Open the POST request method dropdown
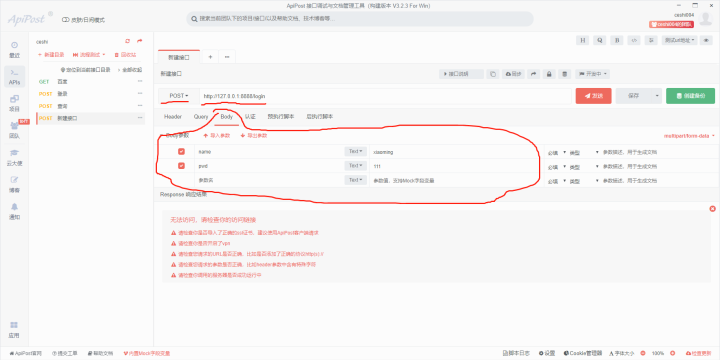720x360 pixels. [x=179, y=96]
